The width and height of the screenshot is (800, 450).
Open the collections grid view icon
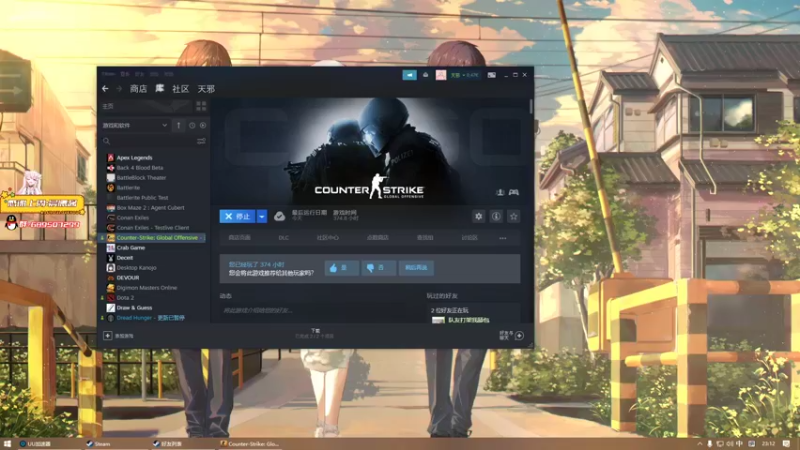[x=201, y=106]
